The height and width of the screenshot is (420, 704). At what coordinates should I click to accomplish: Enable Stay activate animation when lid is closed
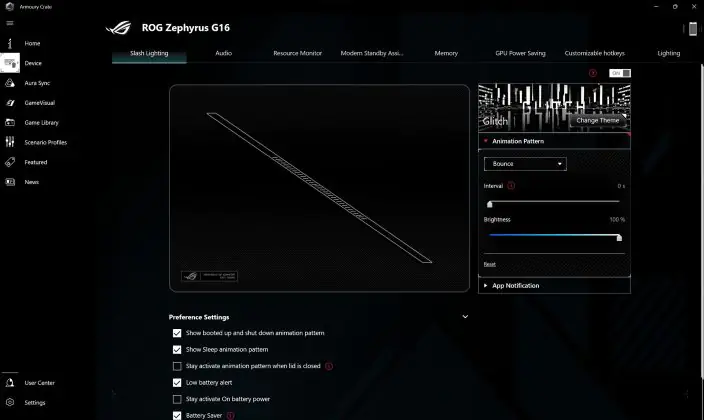coord(177,366)
